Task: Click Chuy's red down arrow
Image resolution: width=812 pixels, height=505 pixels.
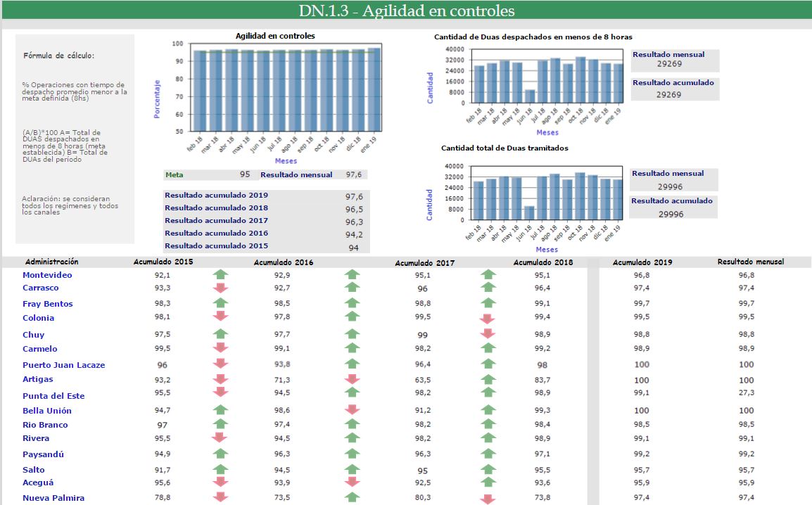Action: pyautogui.click(x=488, y=334)
